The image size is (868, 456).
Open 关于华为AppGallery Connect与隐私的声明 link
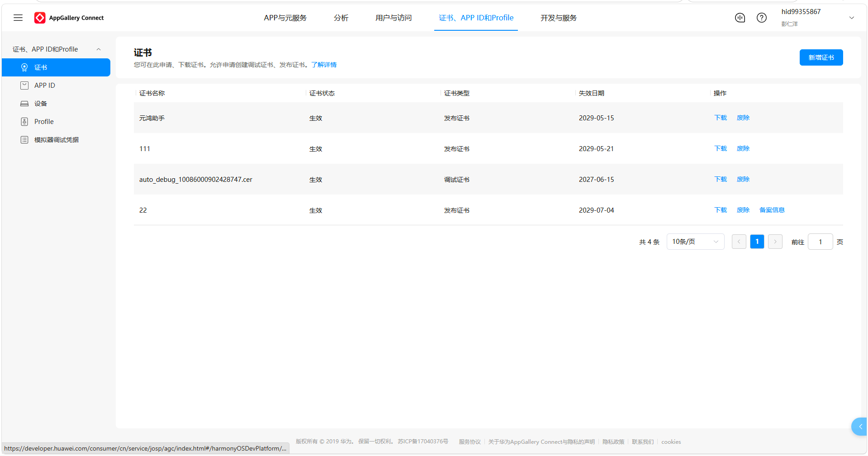pyautogui.click(x=541, y=442)
